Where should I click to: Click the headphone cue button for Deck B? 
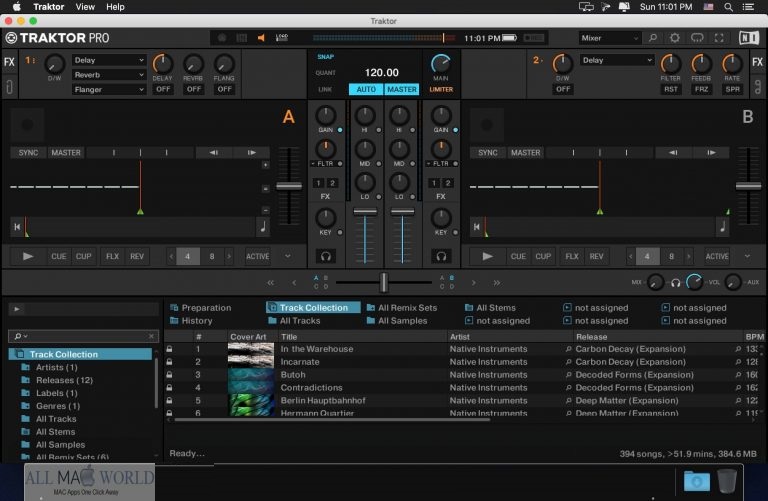[x=441, y=256]
